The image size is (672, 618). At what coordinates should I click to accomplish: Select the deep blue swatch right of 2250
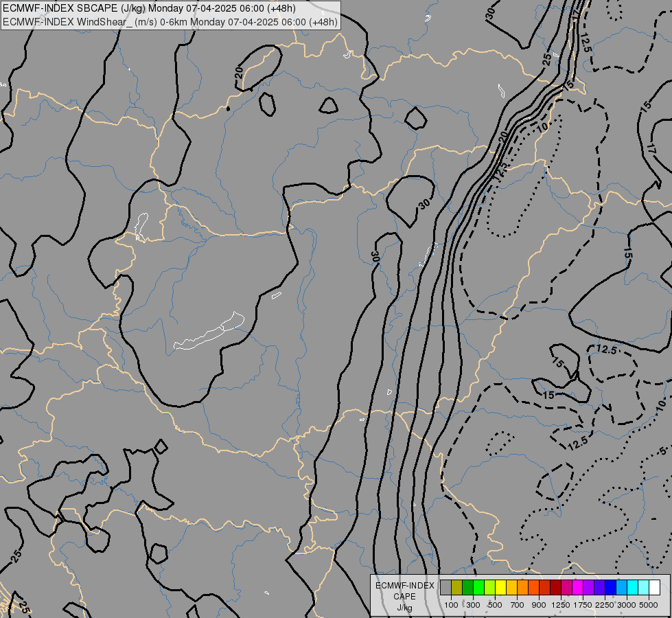point(610,588)
